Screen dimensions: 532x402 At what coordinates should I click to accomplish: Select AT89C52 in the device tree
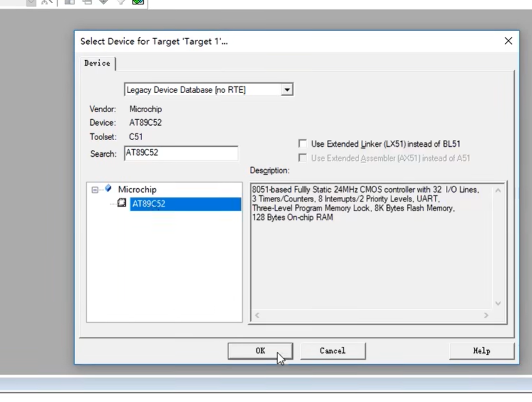coord(185,204)
